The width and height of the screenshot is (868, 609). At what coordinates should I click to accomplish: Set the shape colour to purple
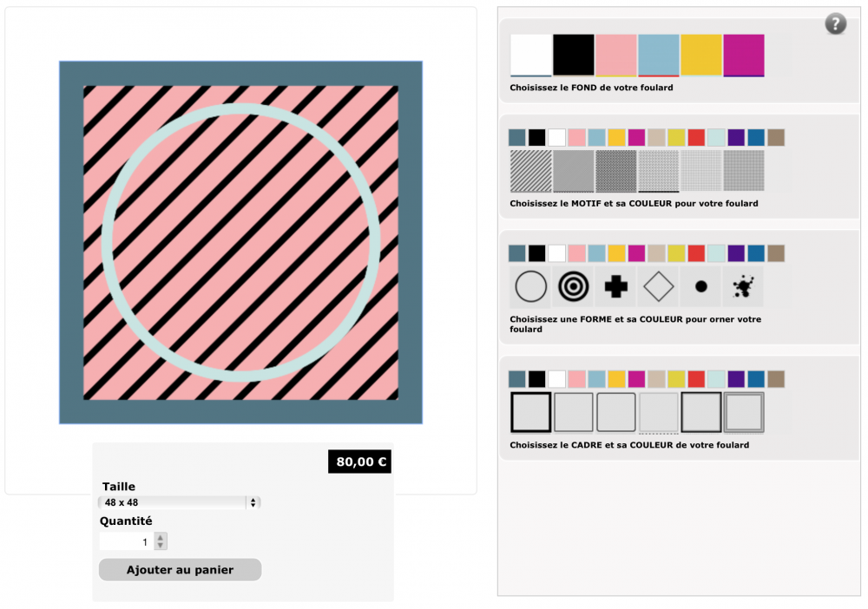coord(736,253)
